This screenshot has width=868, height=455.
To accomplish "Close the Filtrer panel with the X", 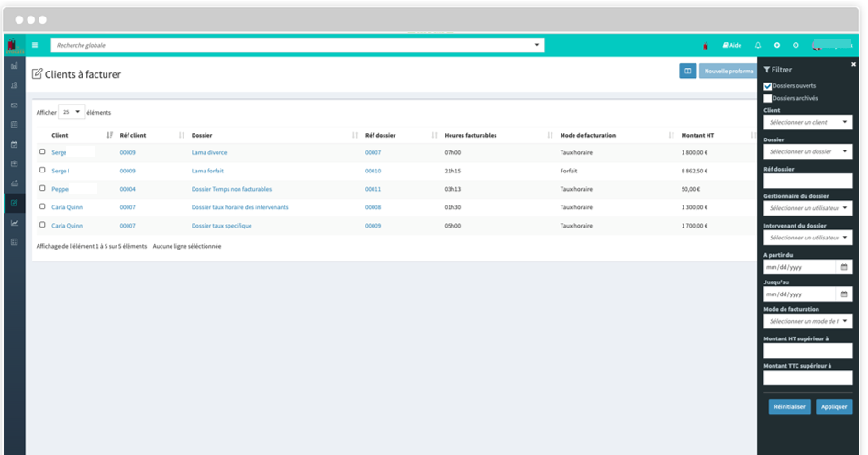I will (x=853, y=65).
